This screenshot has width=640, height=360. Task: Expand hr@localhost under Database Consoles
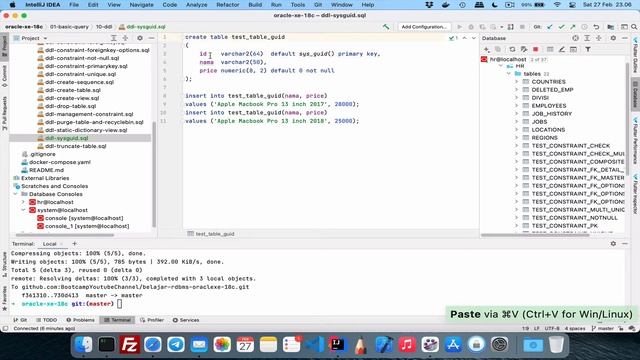tap(23, 202)
